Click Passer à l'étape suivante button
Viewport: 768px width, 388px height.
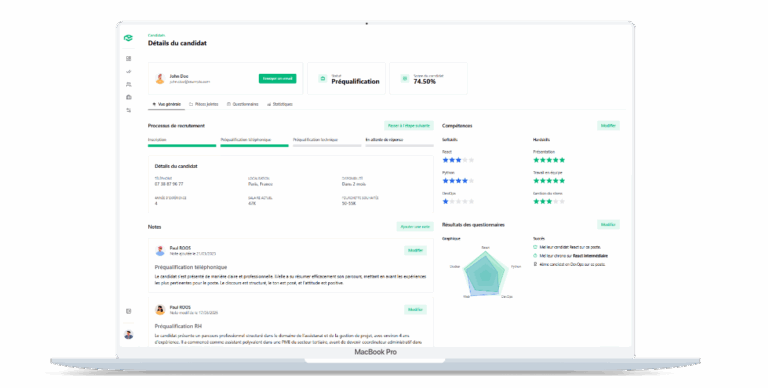tap(408, 126)
